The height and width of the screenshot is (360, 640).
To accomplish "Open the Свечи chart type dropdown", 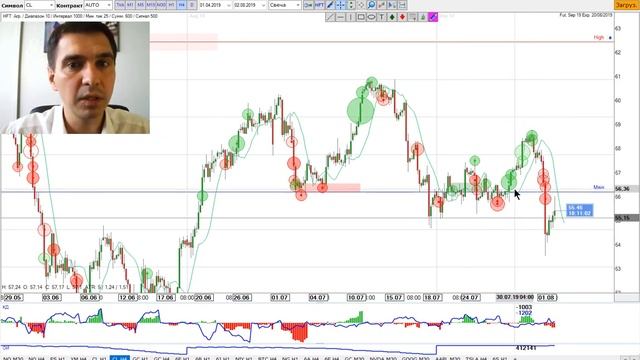I will (284, 5).
